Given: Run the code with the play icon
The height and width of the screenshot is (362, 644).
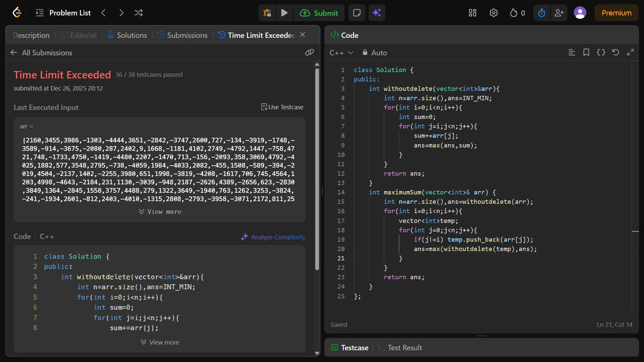Looking at the screenshot, I should pyautogui.click(x=284, y=13).
